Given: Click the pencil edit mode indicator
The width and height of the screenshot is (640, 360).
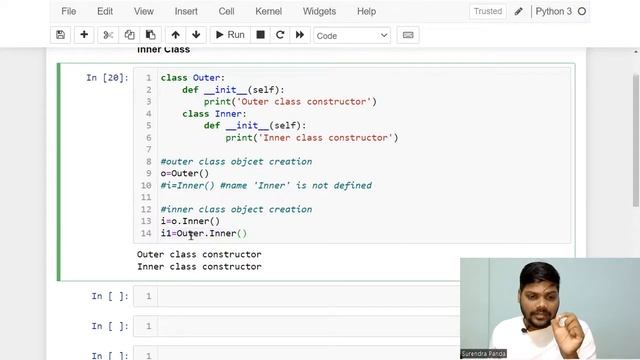Looking at the screenshot, I should pos(518,11).
